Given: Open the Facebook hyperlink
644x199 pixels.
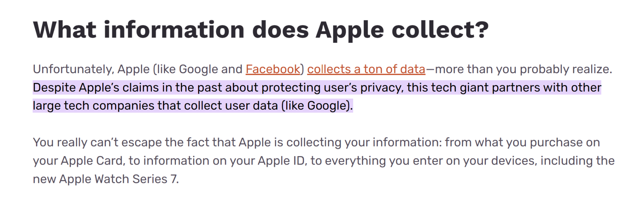Looking at the screenshot, I should click(x=273, y=69).
